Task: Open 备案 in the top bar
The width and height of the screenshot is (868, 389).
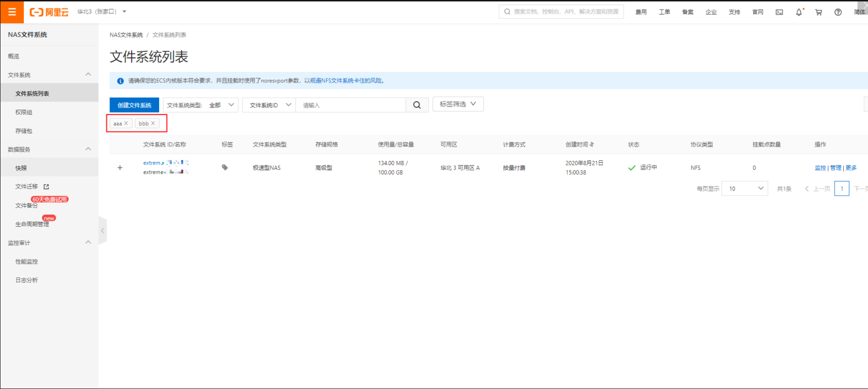Action: pyautogui.click(x=688, y=12)
